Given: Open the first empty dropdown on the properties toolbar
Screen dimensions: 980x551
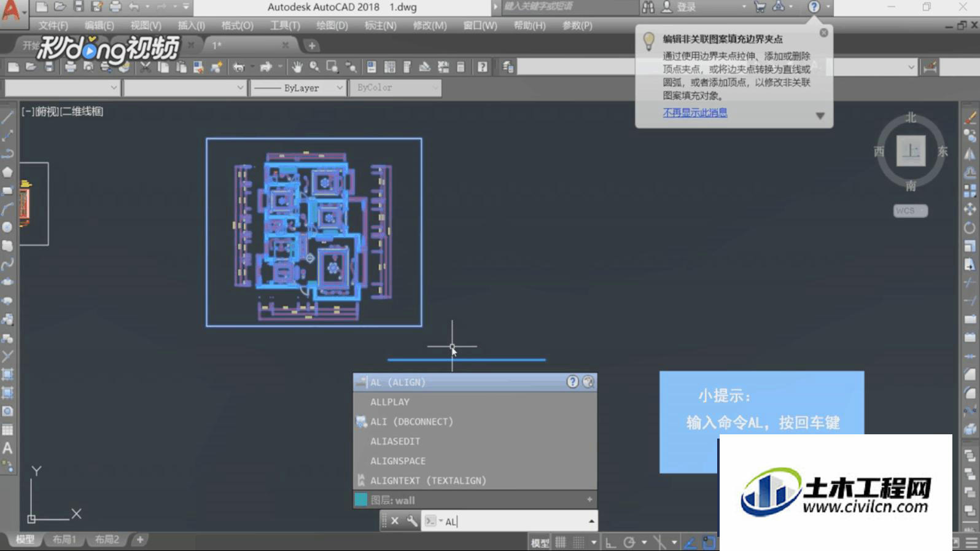Looking at the screenshot, I should [61, 88].
